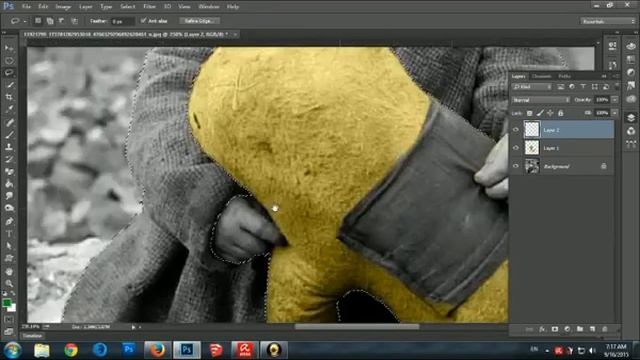This screenshot has height=360, width=640.
Task: Select the Smudge tool
Action: (9, 196)
